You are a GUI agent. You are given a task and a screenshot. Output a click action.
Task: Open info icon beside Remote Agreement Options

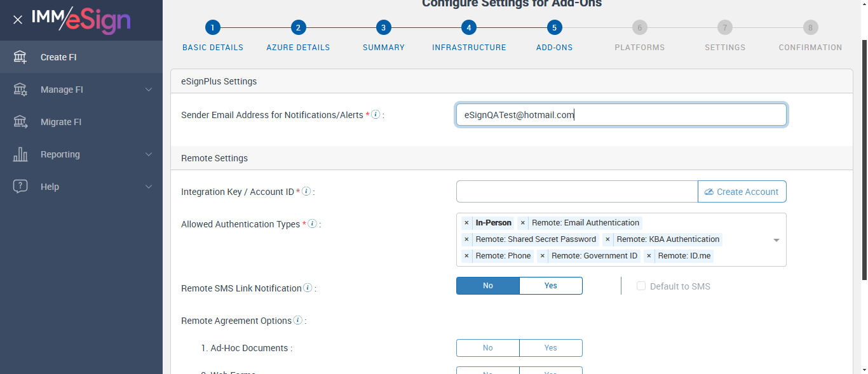[297, 321]
